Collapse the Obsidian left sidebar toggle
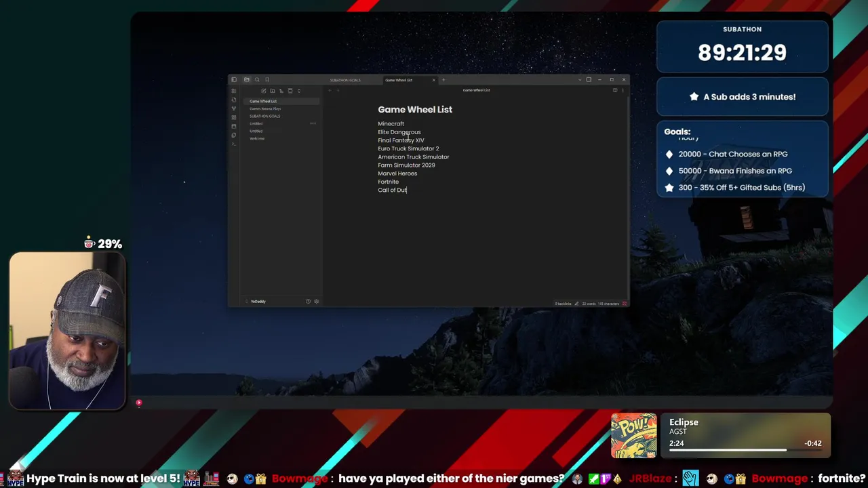The image size is (868, 488). tap(234, 80)
